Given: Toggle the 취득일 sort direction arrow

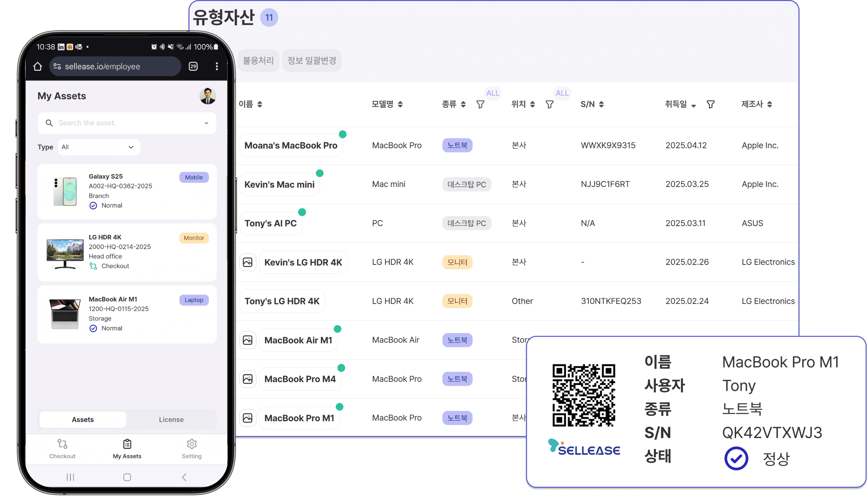Looking at the screenshot, I should click(x=694, y=106).
